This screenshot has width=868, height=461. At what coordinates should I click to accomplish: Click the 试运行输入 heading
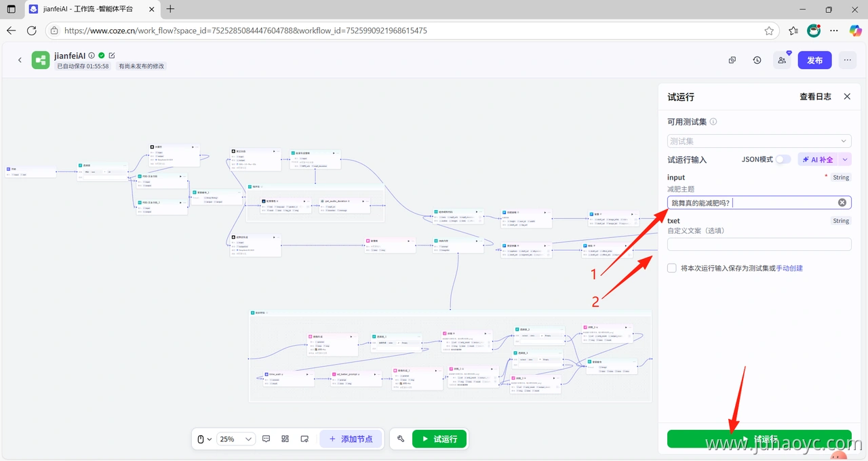(x=687, y=159)
